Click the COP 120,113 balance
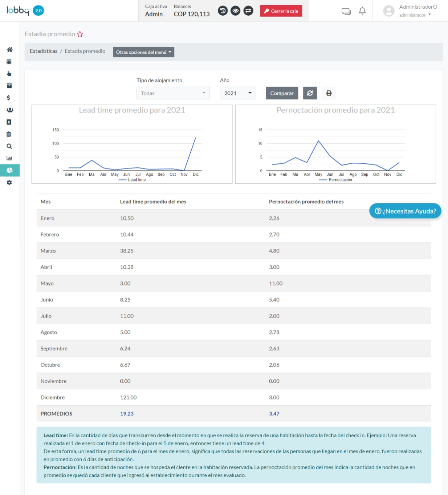 pos(192,14)
